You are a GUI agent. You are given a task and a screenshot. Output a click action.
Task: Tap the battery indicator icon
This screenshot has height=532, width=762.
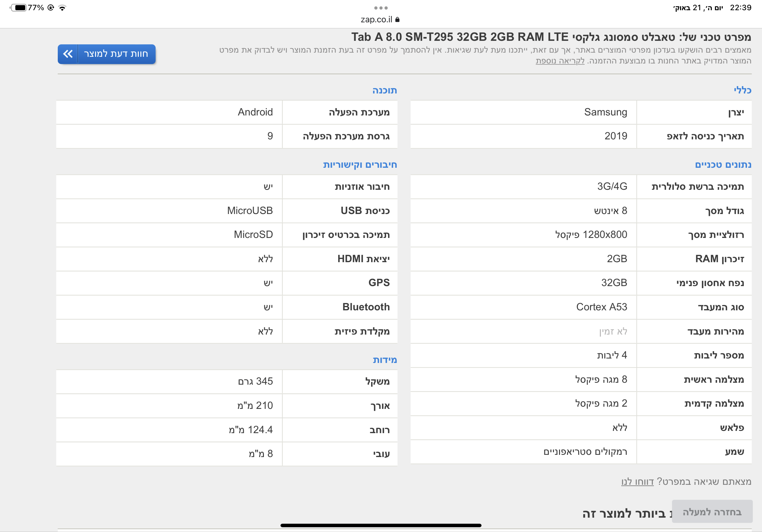[x=19, y=8]
